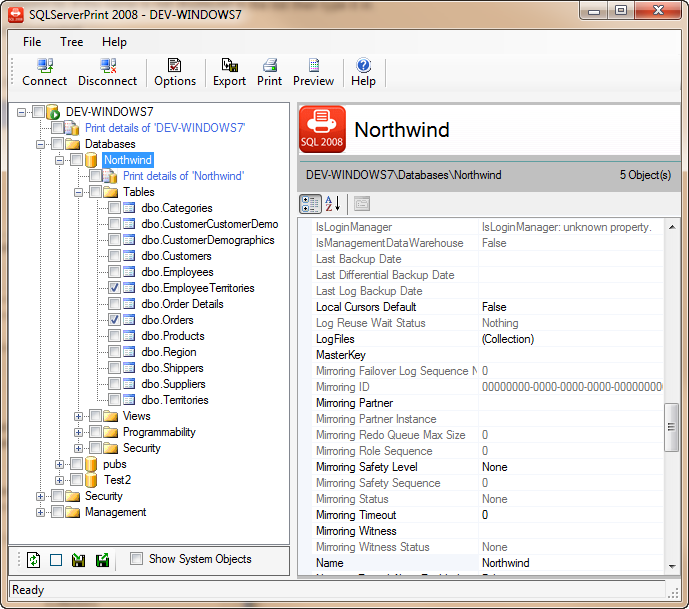Click the Management folder icon
This screenshot has width=689, height=609.
click(x=73, y=512)
